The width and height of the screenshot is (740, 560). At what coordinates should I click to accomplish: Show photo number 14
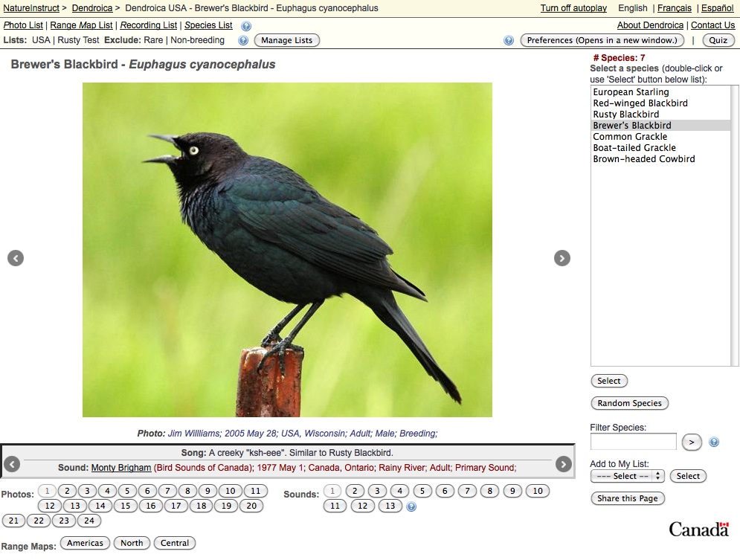tap(100, 506)
